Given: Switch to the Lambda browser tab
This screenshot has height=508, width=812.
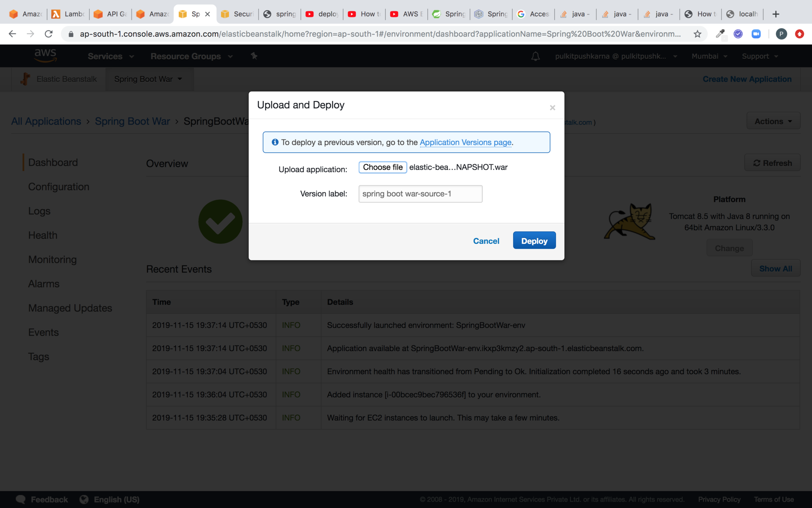Looking at the screenshot, I should tap(68, 14).
